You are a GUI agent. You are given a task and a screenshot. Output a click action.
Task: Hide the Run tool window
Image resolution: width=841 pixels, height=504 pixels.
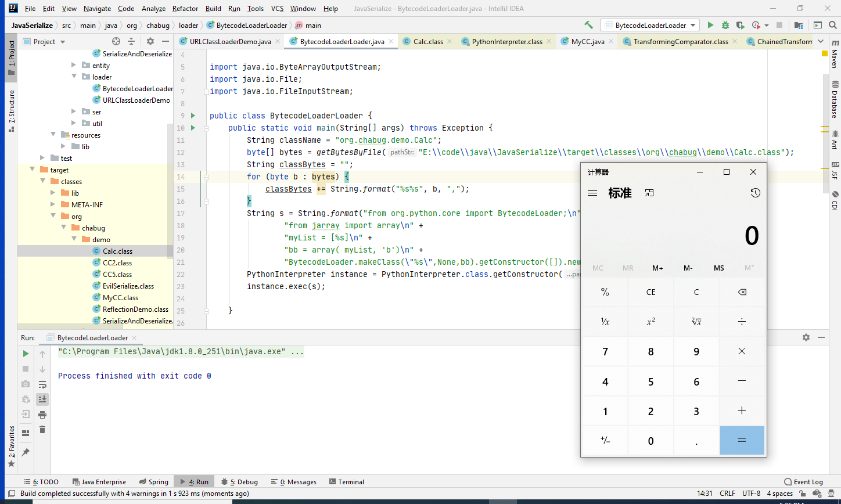[x=821, y=337]
